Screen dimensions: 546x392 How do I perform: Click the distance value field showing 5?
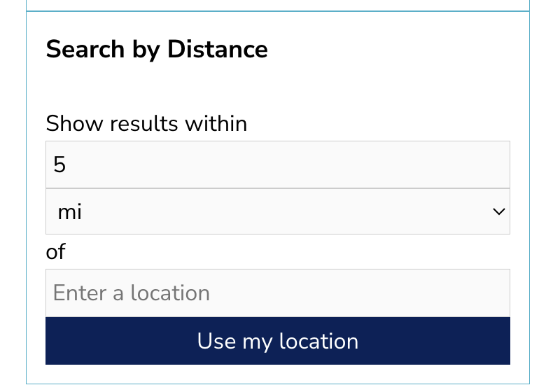(277, 164)
